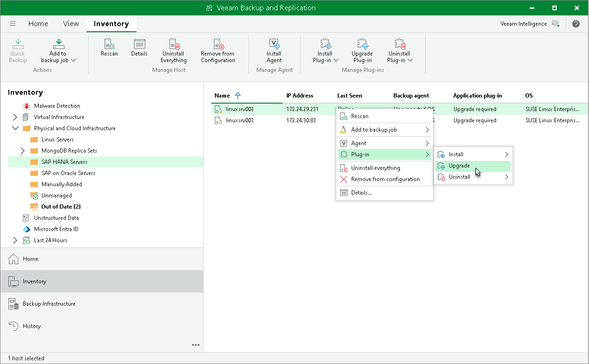The image size is (589, 364).
Task: Click Virtual Infrastructure tree label
Action: click(59, 117)
